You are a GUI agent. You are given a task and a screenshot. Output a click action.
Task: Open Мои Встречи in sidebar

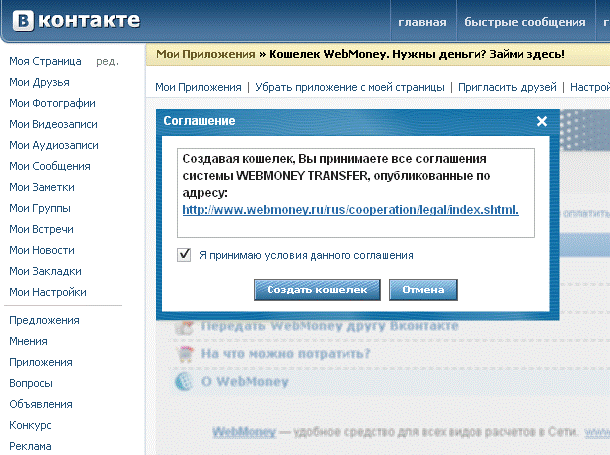pos(41,229)
